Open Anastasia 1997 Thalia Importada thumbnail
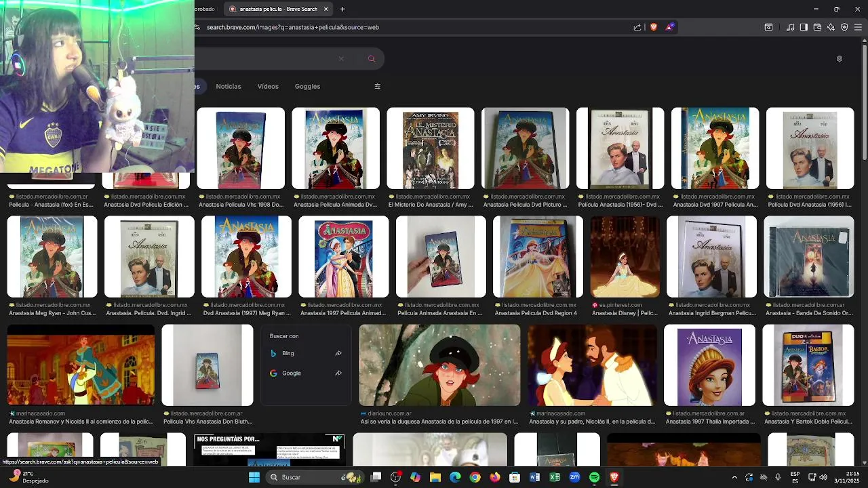This screenshot has height=488, width=868. coord(709,365)
